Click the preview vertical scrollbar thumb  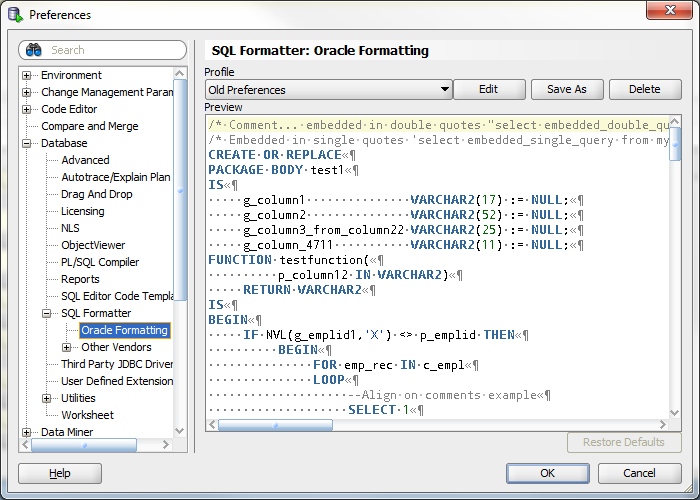[675, 144]
